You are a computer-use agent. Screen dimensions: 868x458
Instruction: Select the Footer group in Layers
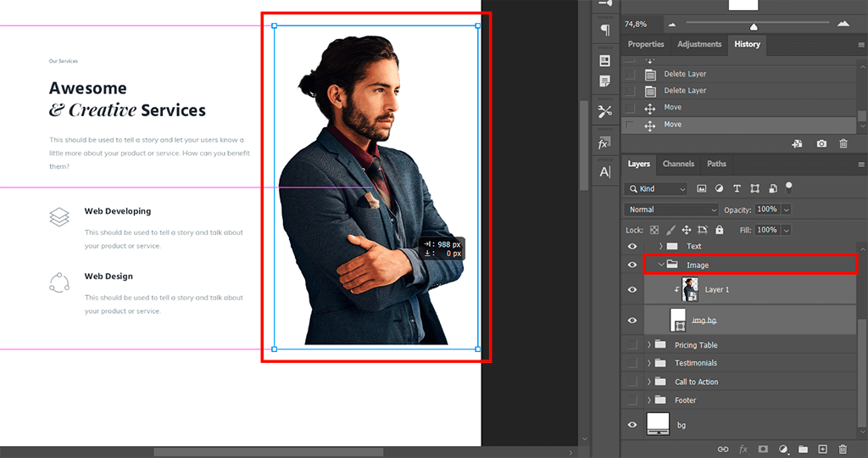[685, 400]
